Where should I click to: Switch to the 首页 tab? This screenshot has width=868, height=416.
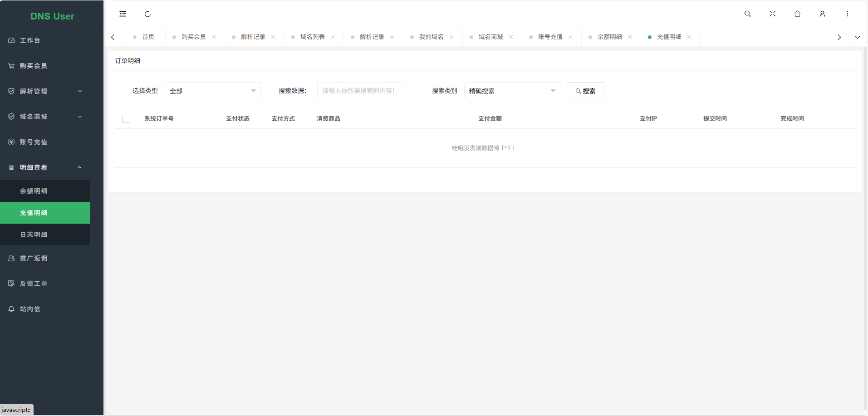pyautogui.click(x=148, y=37)
